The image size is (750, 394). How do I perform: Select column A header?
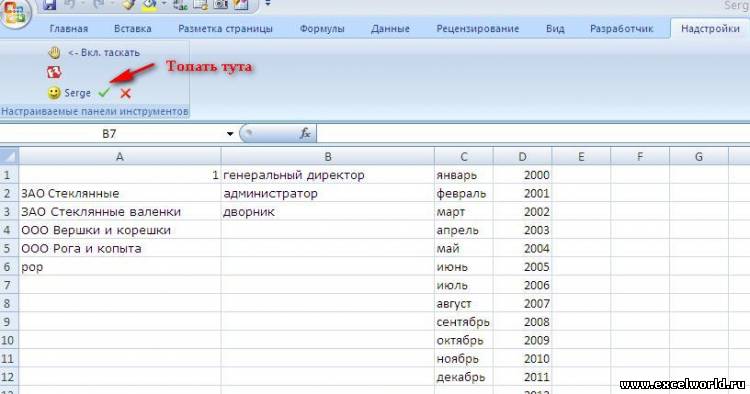tap(120, 156)
